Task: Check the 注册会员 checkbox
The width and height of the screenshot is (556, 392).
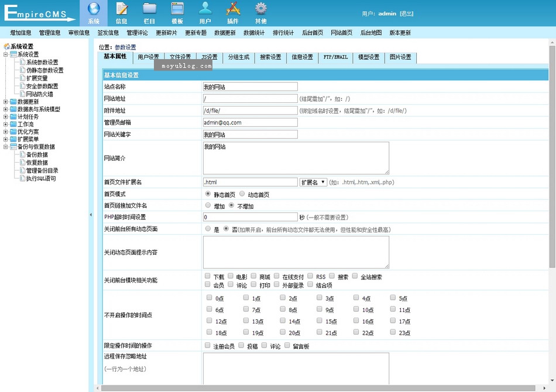Action: (x=207, y=345)
